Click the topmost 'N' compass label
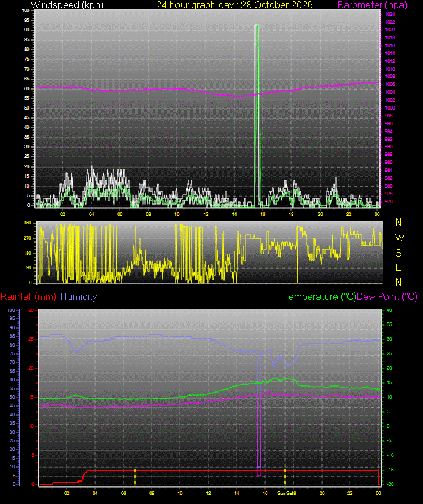Image resolution: width=423 pixels, height=504 pixels. [399, 222]
